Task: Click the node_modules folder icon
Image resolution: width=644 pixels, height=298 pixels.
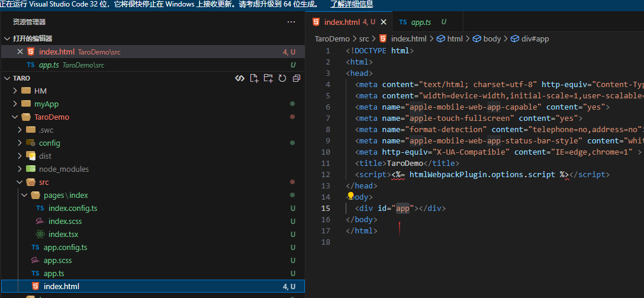Action: click(x=31, y=169)
